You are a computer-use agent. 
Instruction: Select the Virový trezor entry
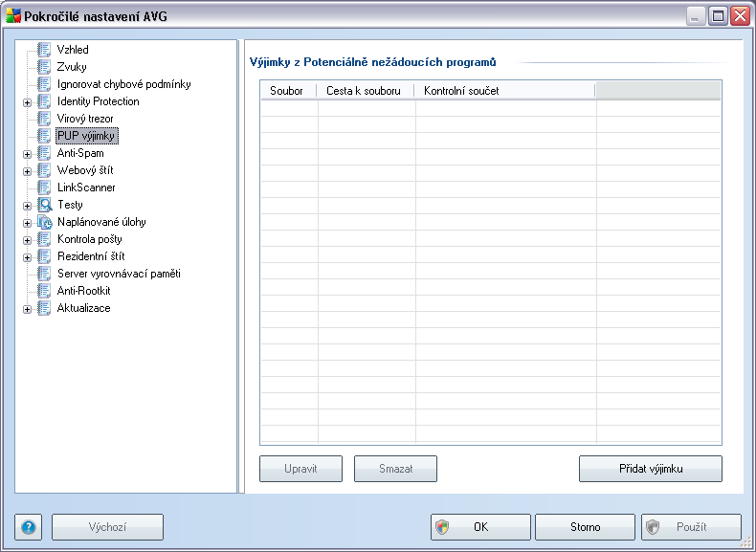coord(85,119)
